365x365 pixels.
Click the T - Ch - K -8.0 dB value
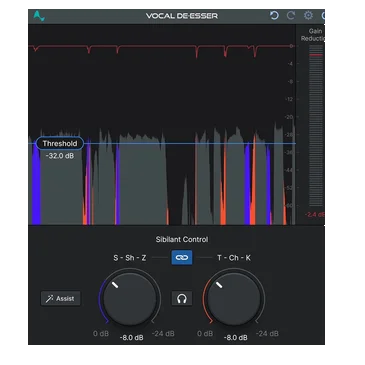[x=236, y=337]
